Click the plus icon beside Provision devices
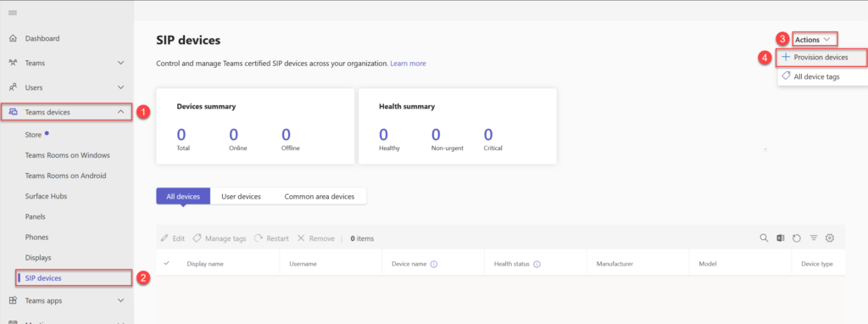Viewport: 868px width, 324px height. pyautogui.click(x=786, y=57)
